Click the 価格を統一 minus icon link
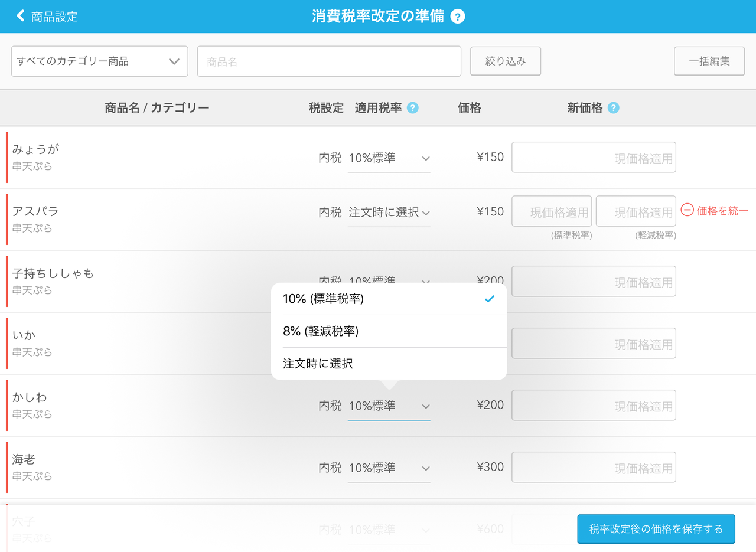 coord(715,210)
